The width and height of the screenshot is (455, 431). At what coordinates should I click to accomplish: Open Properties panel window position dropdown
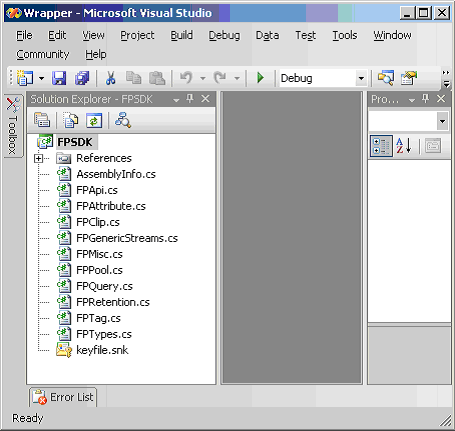[x=412, y=100]
